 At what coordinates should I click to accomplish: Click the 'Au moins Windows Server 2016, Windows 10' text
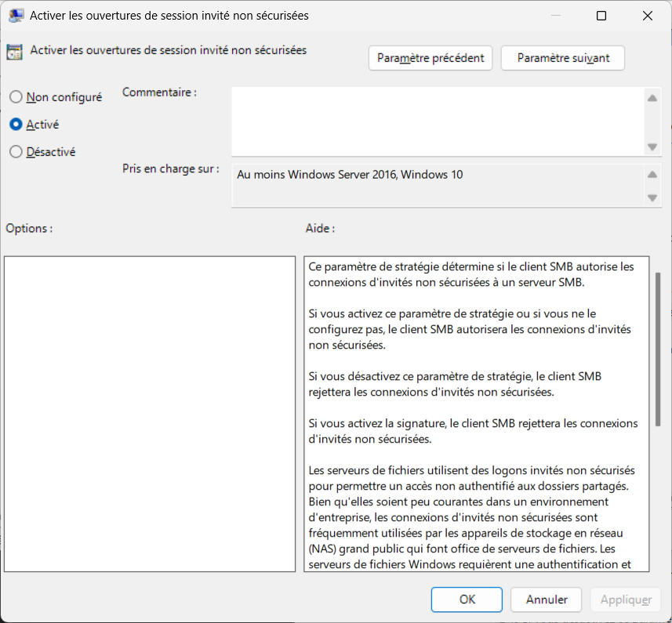350,175
